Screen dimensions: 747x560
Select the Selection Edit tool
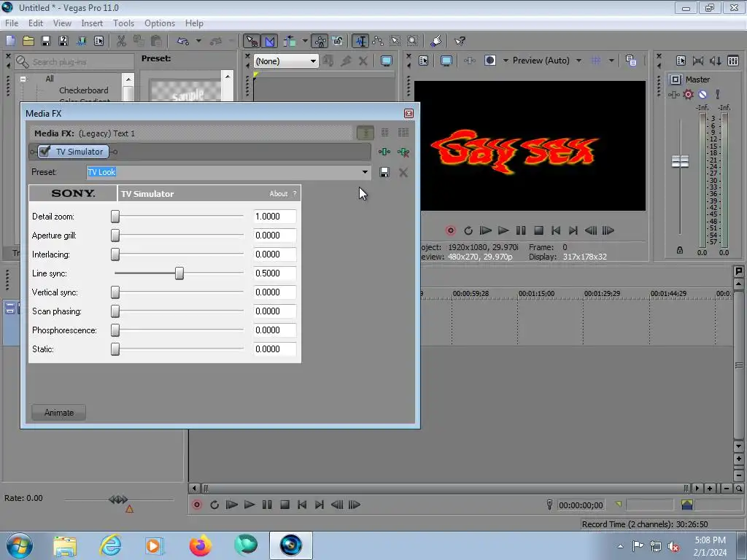point(395,41)
